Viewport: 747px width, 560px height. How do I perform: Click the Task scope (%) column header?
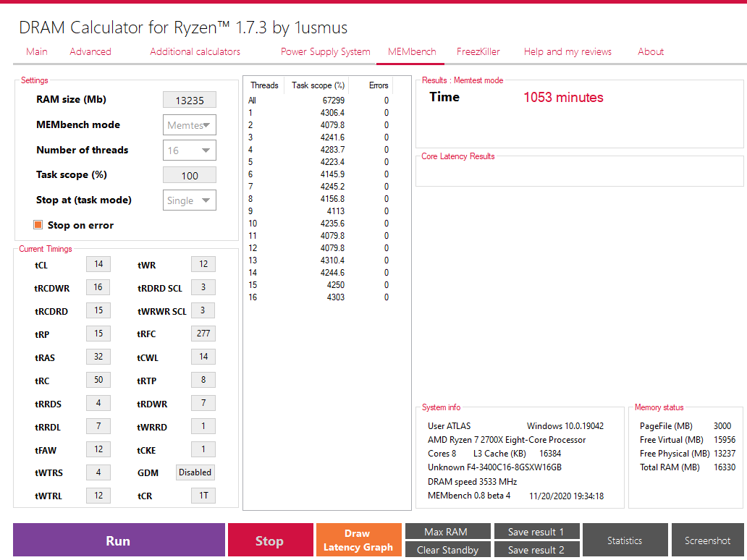(x=317, y=85)
